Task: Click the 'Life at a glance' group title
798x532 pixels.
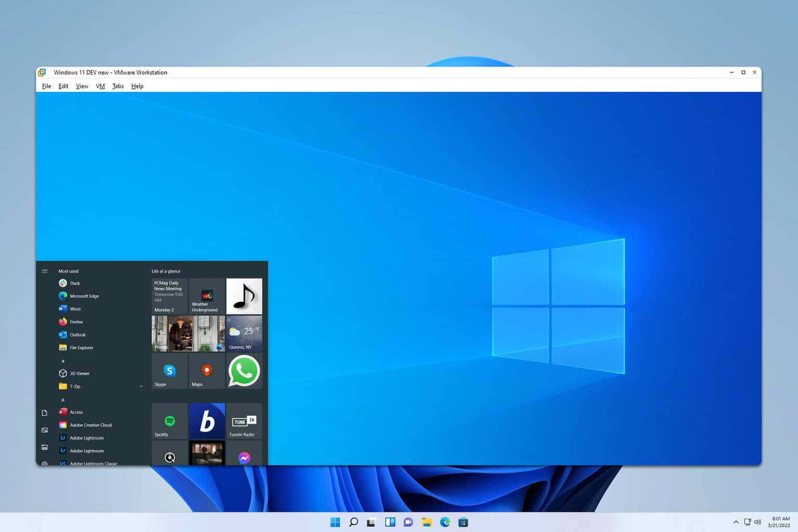Action: click(x=166, y=271)
